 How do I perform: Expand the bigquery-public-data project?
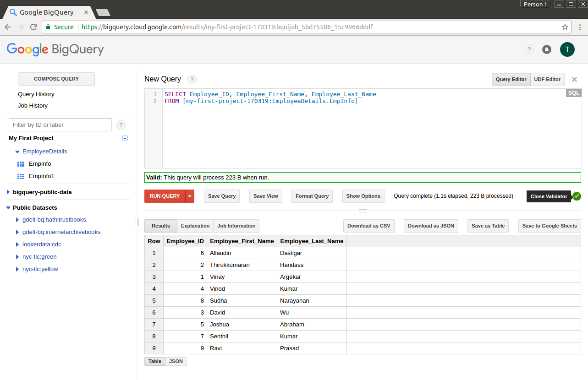click(x=8, y=192)
